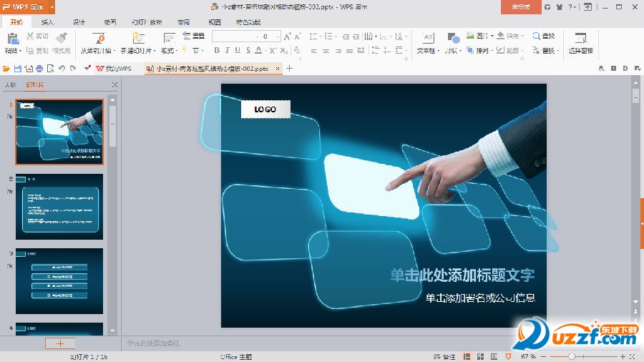Close the slide thumbnail panel
The image size is (644, 362).
(114, 85)
